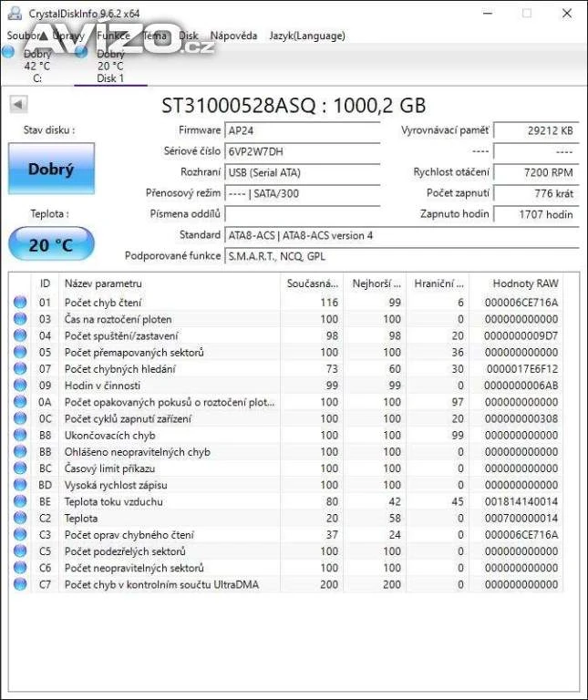This screenshot has height=700, width=588.
Task: Click status orb for ID BD high fly writes
Action: (20, 484)
